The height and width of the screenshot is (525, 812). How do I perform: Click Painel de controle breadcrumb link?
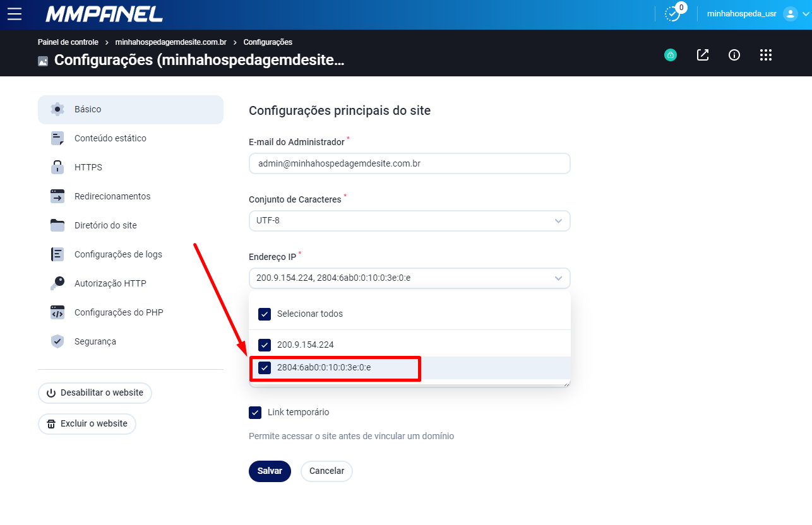68,42
